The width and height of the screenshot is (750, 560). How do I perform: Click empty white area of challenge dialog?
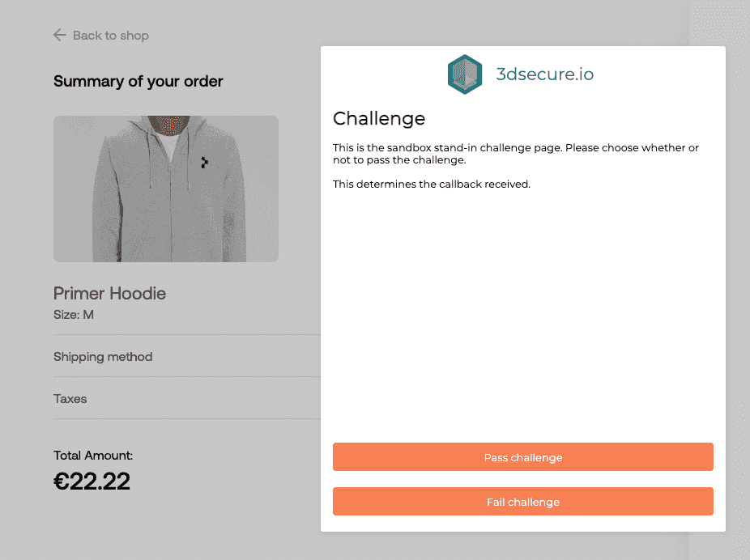(522, 311)
